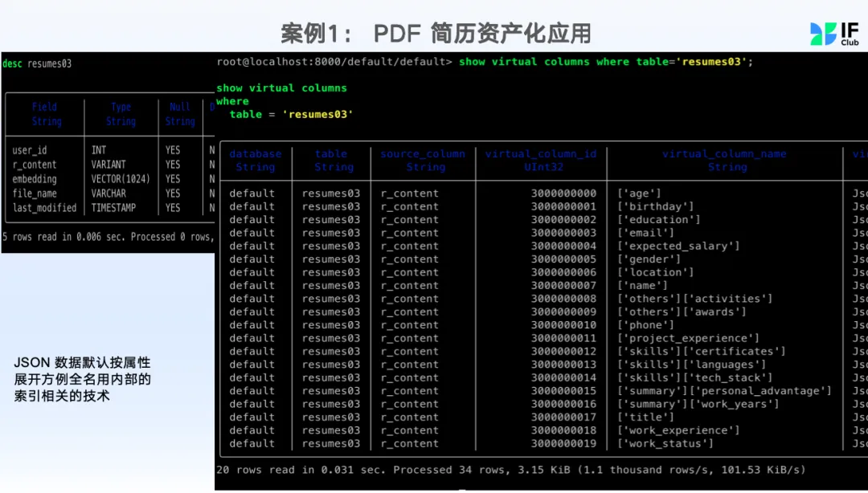Click the VECTOR(1024) type cell
The height and width of the screenshot is (493, 868).
pyautogui.click(x=121, y=179)
